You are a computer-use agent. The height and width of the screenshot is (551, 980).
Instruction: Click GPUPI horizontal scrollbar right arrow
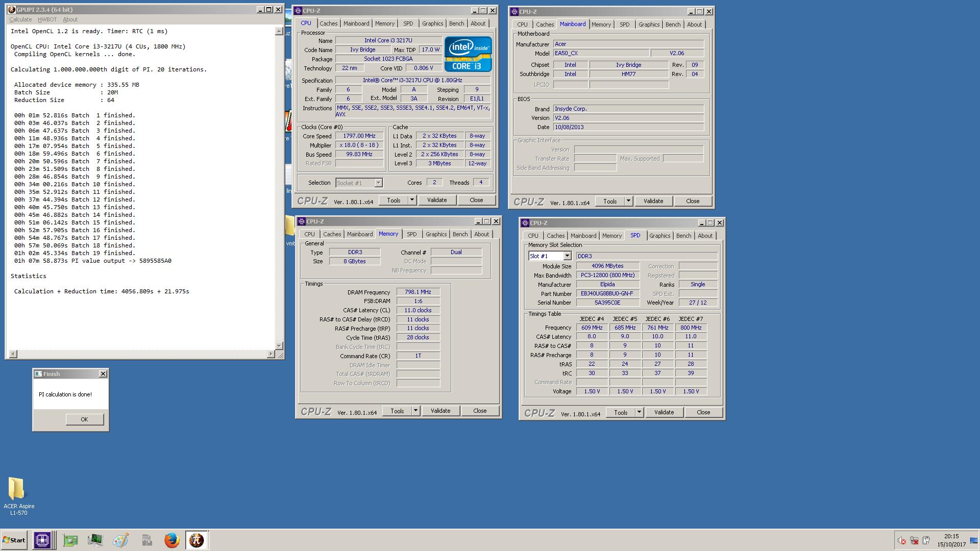[271, 354]
